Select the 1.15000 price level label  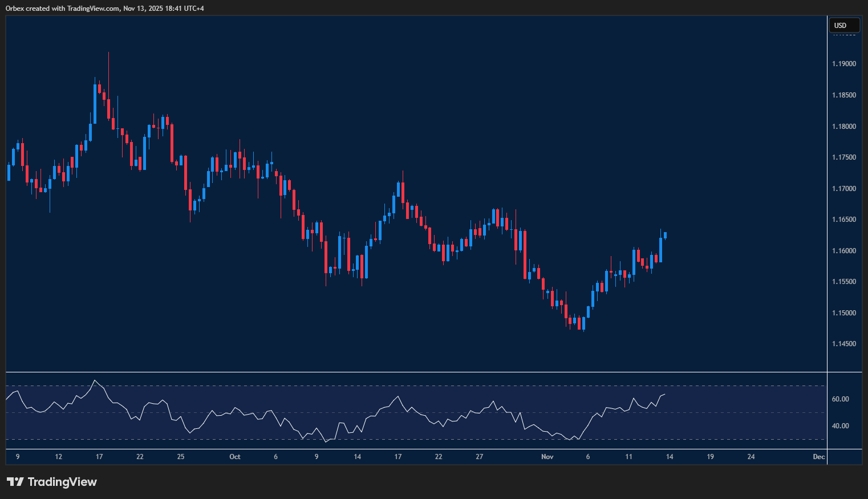click(844, 313)
